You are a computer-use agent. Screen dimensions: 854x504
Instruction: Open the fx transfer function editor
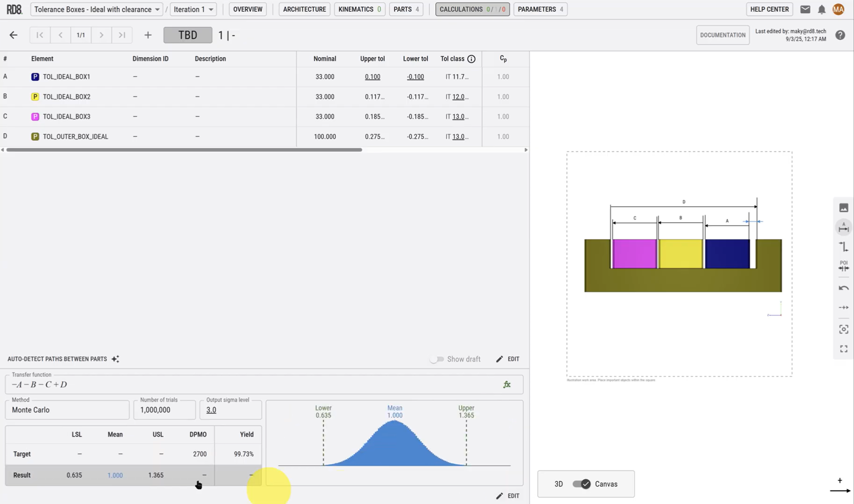point(506,385)
